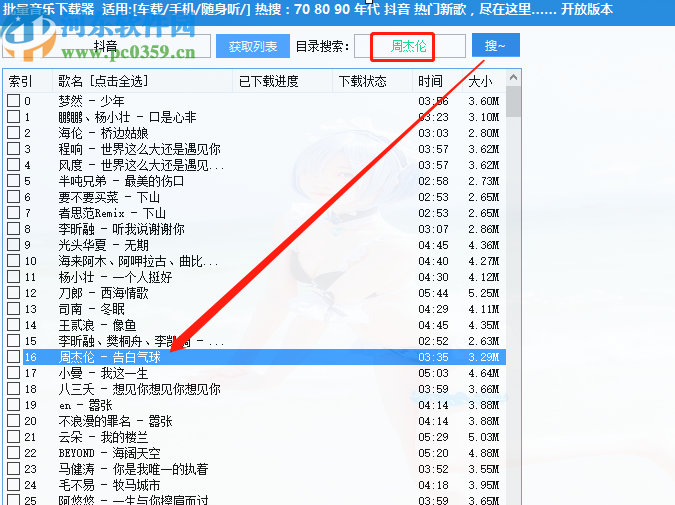Select checkbox for 云朵 - 我的楼兰
675x505 pixels.
click(x=13, y=437)
